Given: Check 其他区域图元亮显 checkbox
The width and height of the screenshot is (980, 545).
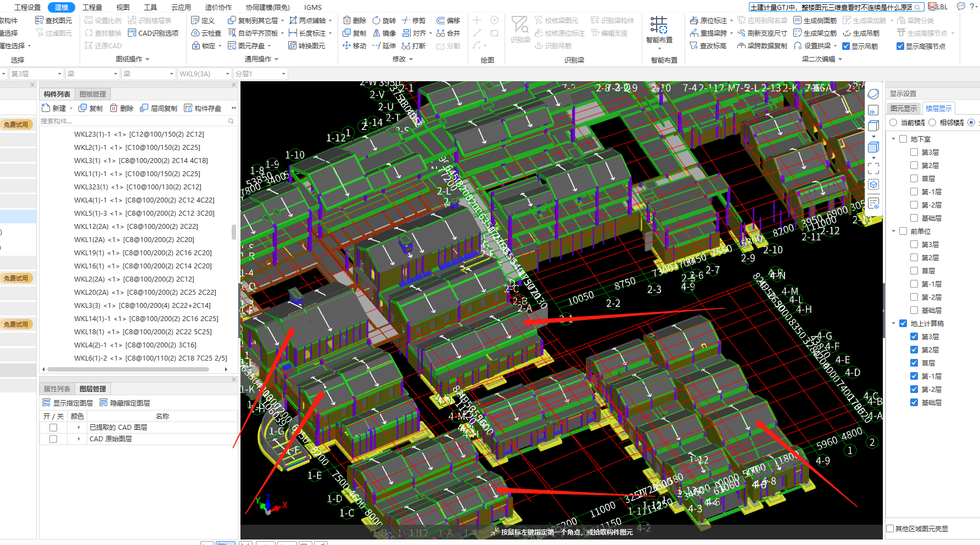Looking at the screenshot, I should [x=891, y=529].
